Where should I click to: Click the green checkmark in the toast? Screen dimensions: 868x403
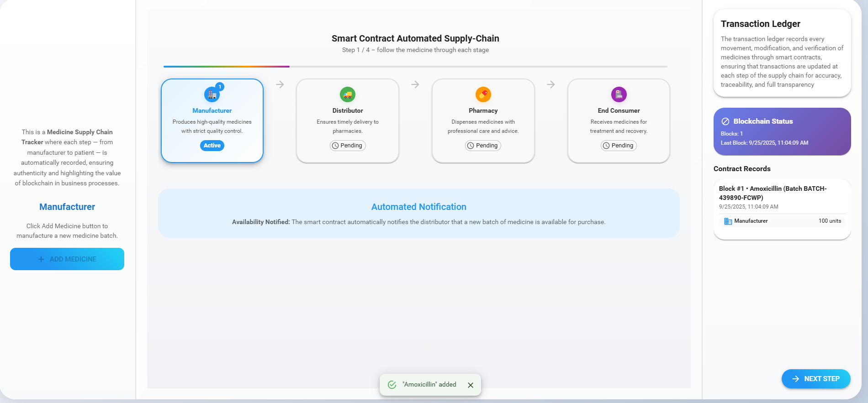pos(392,385)
